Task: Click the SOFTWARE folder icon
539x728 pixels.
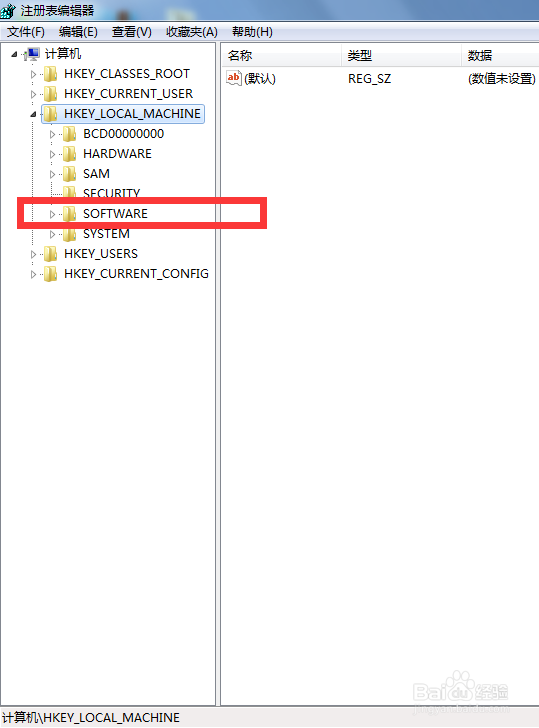Action: point(70,214)
